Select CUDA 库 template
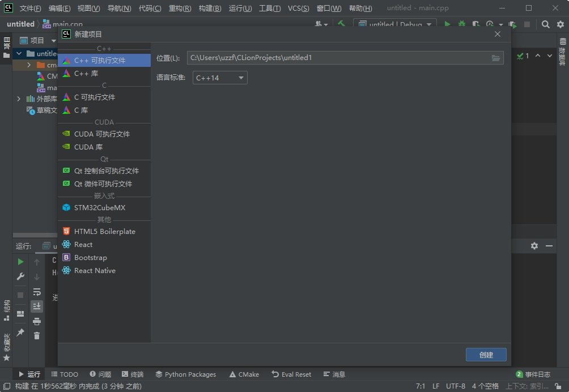Screen dimensions: 569x392 pyautogui.click(x=104, y=147)
